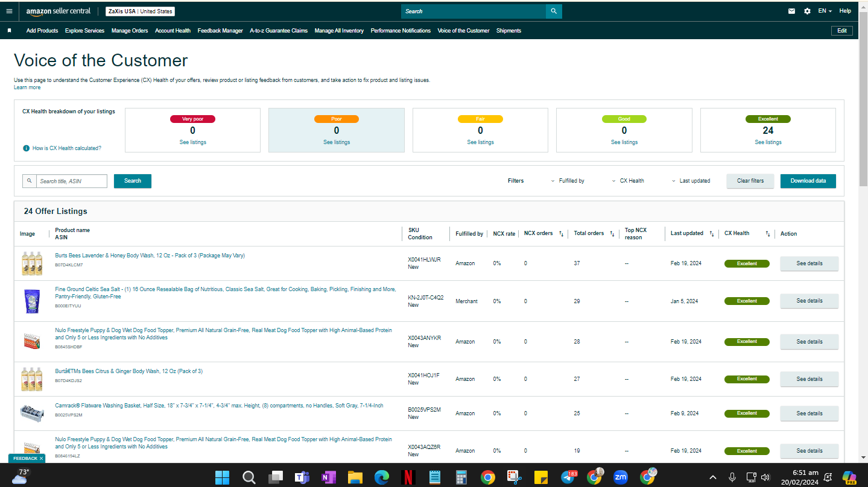This screenshot has width=868, height=487.
Task: Go to Add Products
Action: click(x=42, y=31)
